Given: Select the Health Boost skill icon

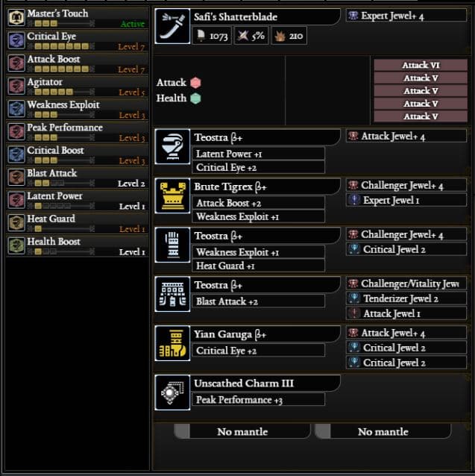Looking at the screenshot, I should [16, 245].
